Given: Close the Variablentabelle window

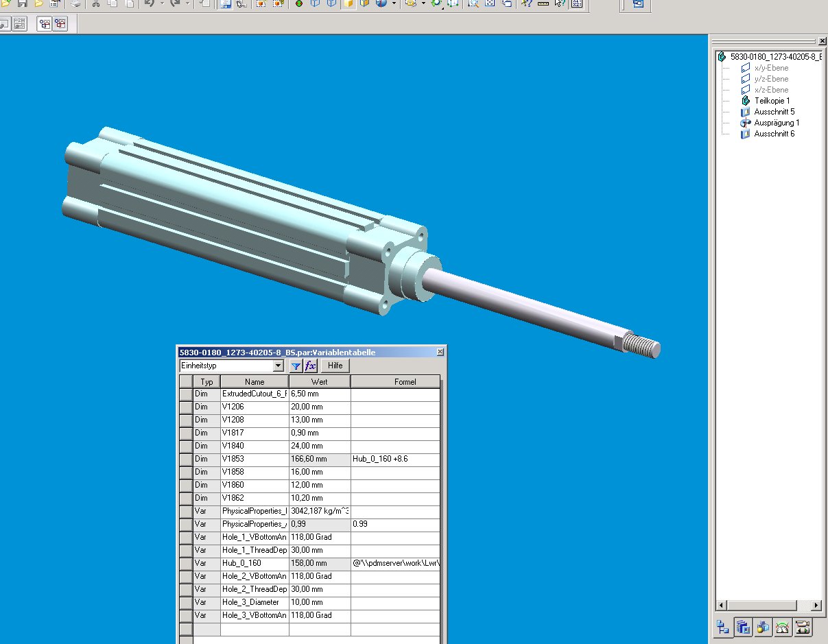Looking at the screenshot, I should [x=440, y=352].
